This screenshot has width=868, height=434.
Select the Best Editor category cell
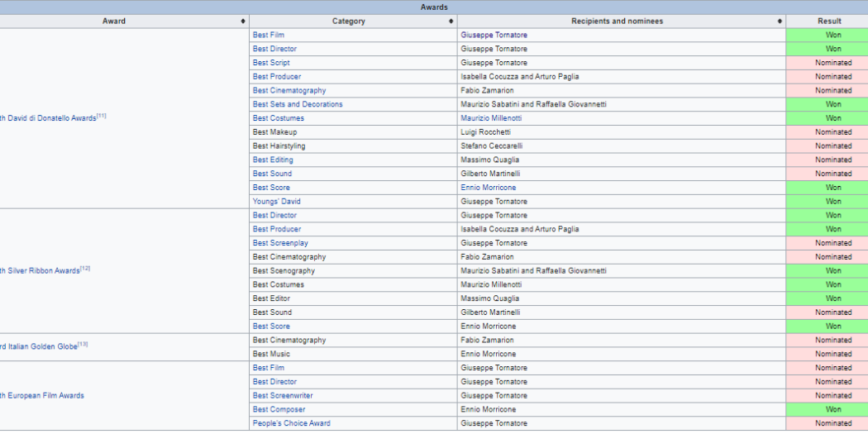pyautogui.click(x=353, y=298)
